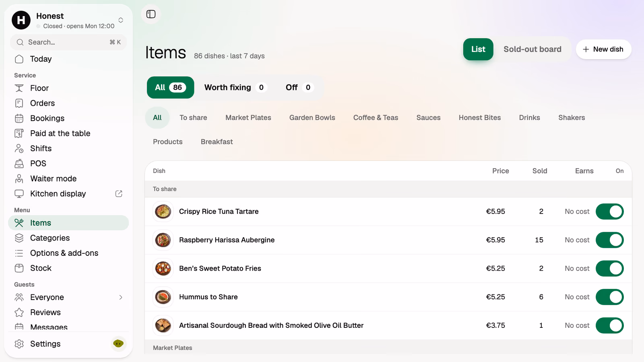This screenshot has width=644, height=362.
Task: Open Paid at the table icon
Action: point(19,134)
